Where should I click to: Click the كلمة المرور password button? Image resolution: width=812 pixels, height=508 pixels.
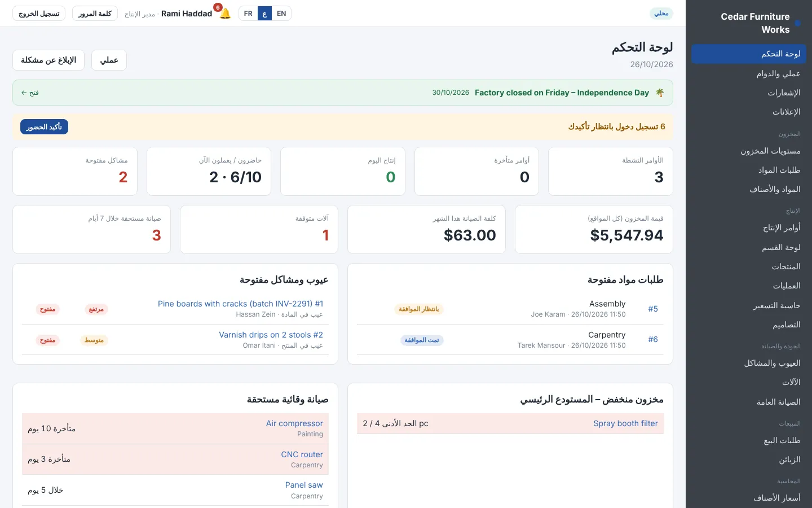click(95, 14)
